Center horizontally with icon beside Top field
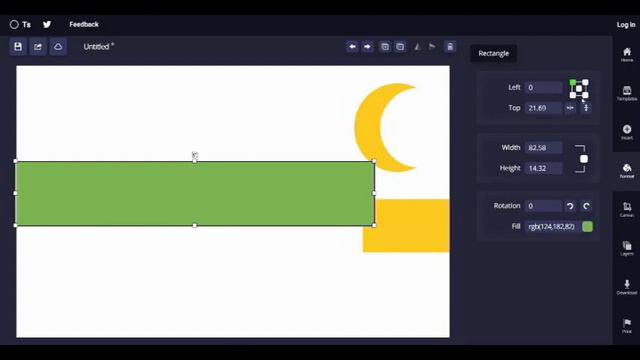The image size is (640, 360). pos(570,108)
